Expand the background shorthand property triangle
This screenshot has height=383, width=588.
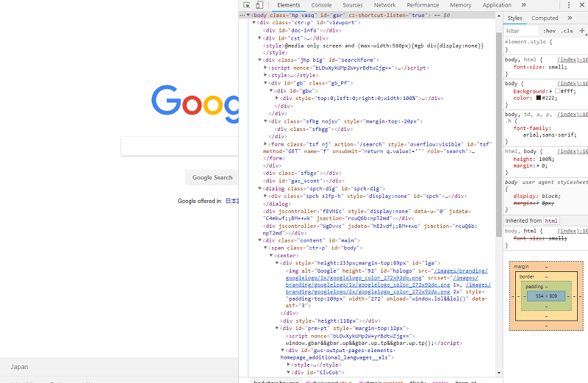click(x=552, y=91)
